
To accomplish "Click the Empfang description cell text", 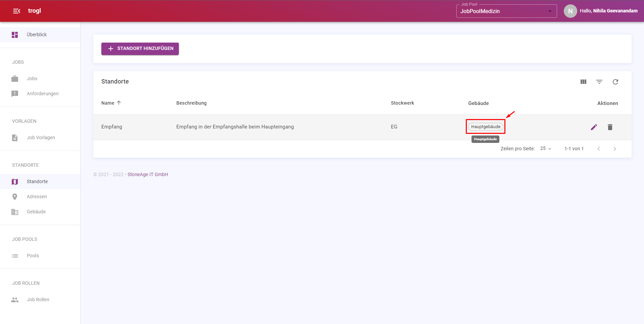I will click(235, 127).
